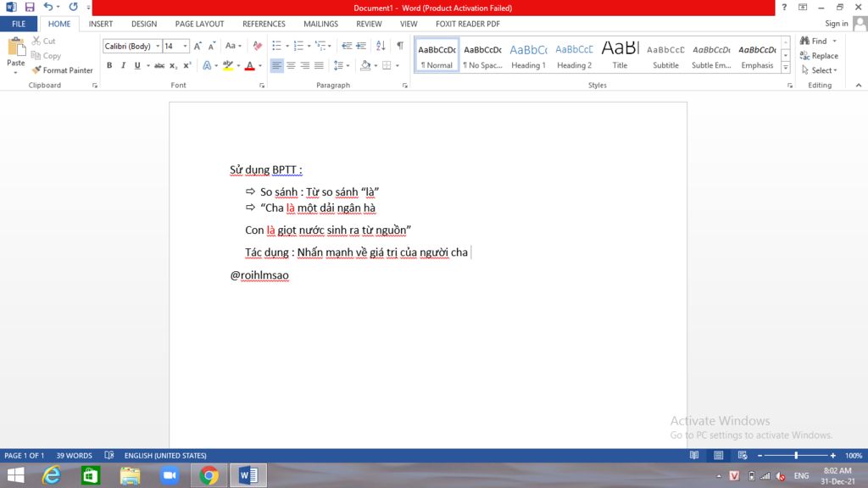Open Chrome from the taskbar
The width and height of the screenshot is (868, 488).
209,475
